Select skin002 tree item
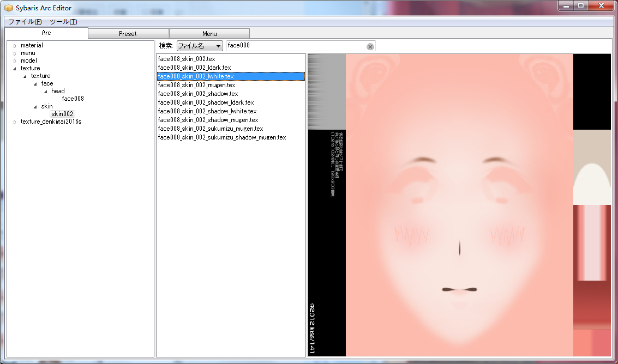 [x=62, y=114]
